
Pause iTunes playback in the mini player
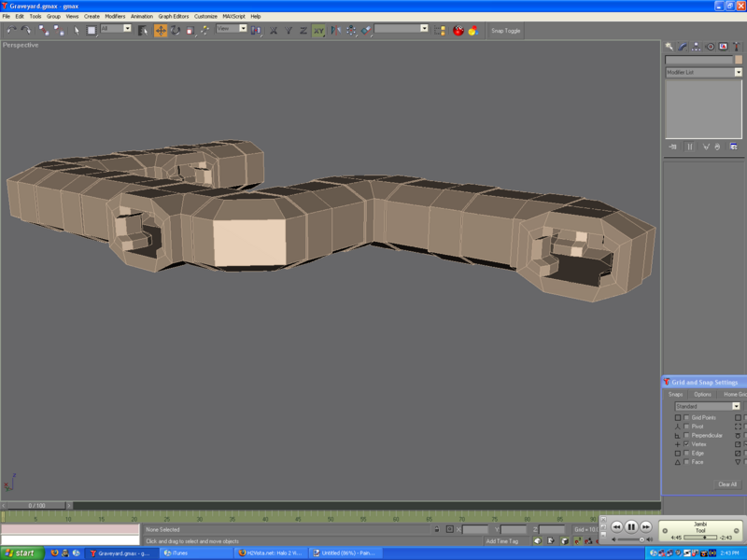click(631, 526)
